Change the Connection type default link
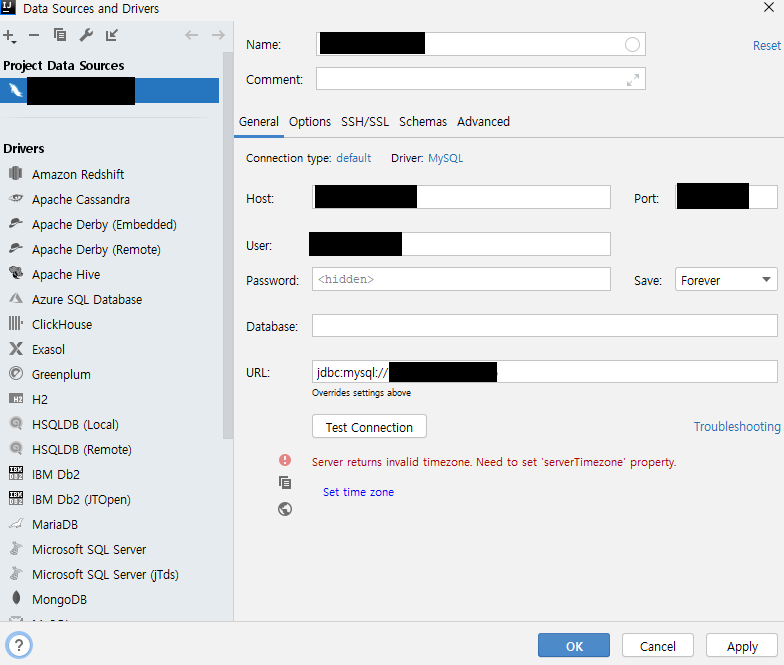The image size is (784, 665). point(354,158)
